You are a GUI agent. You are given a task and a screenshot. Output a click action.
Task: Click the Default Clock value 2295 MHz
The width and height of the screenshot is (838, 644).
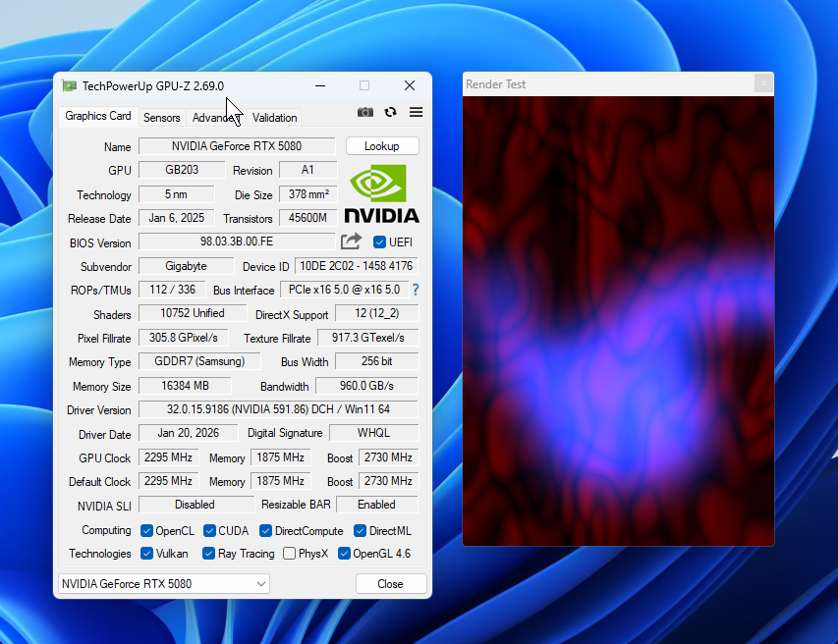click(x=168, y=481)
